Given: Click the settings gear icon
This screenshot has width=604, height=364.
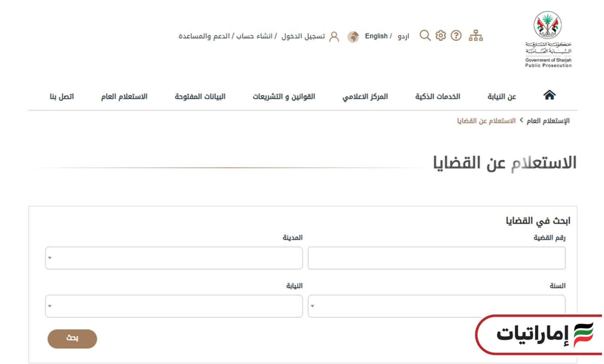Looking at the screenshot, I should (x=441, y=35).
